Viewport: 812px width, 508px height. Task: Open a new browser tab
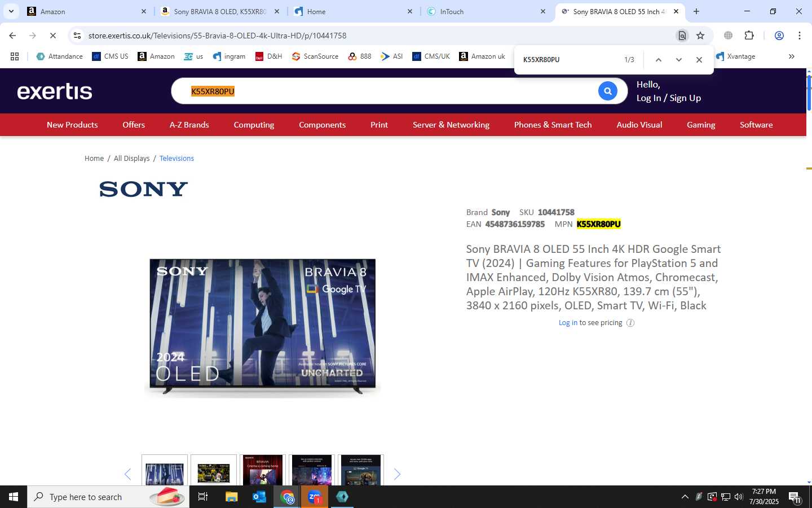[696, 11]
